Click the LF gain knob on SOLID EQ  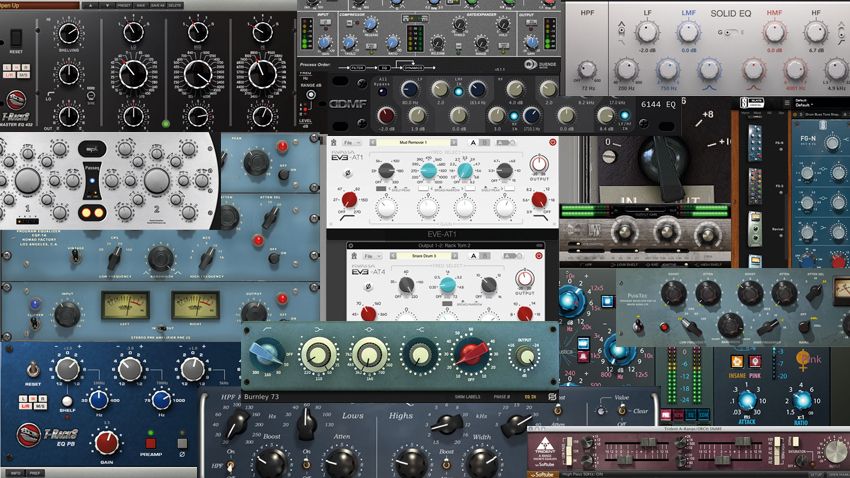pyautogui.click(x=647, y=33)
